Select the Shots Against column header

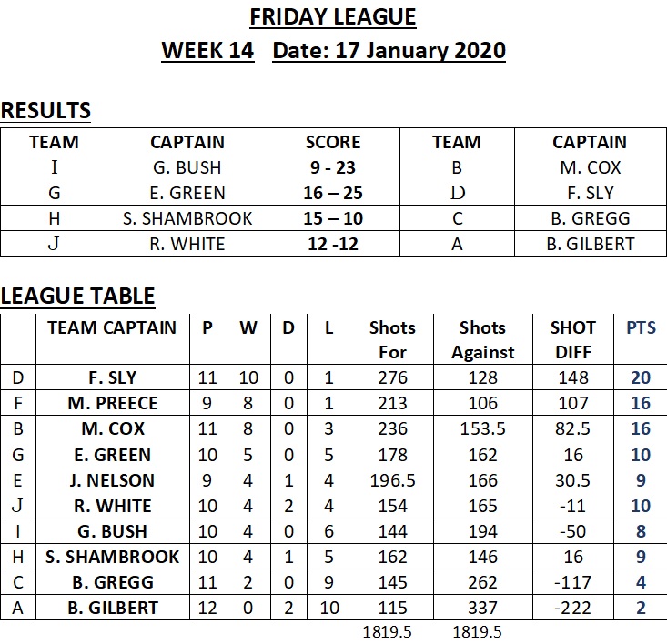tap(482, 339)
